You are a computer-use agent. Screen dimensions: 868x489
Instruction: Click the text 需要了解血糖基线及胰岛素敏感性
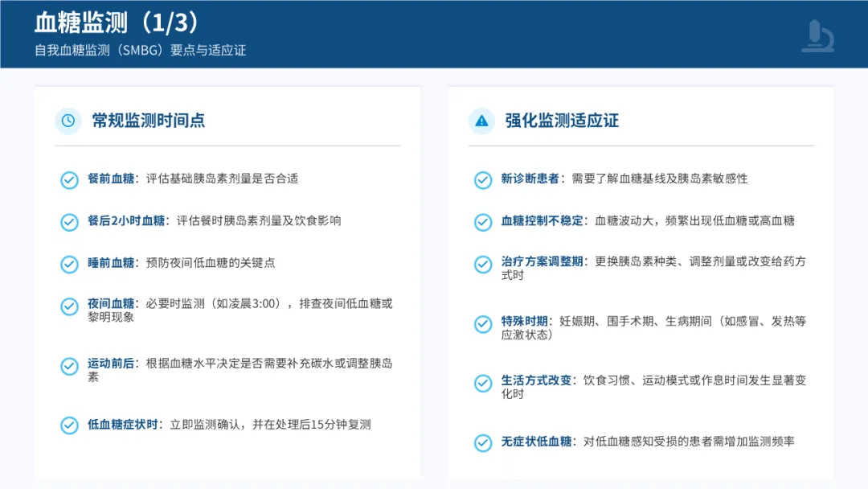(x=659, y=179)
